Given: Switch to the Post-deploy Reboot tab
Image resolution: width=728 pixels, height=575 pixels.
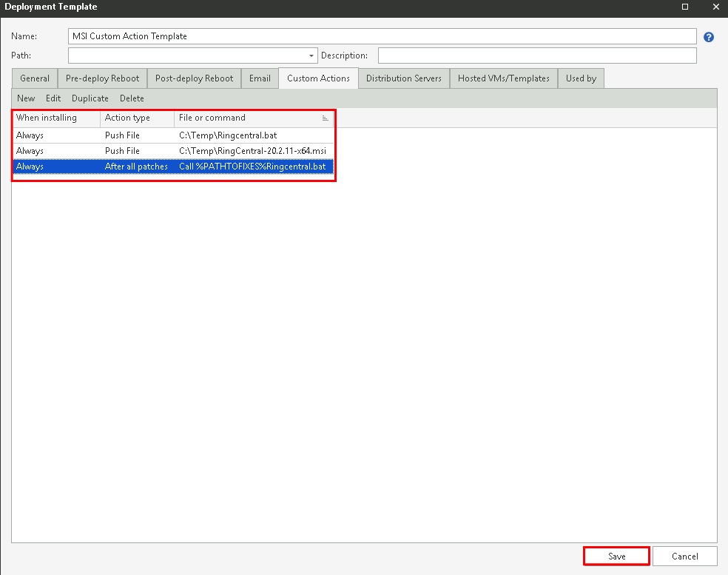Looking at the screenshot, I should click(194, 78).
